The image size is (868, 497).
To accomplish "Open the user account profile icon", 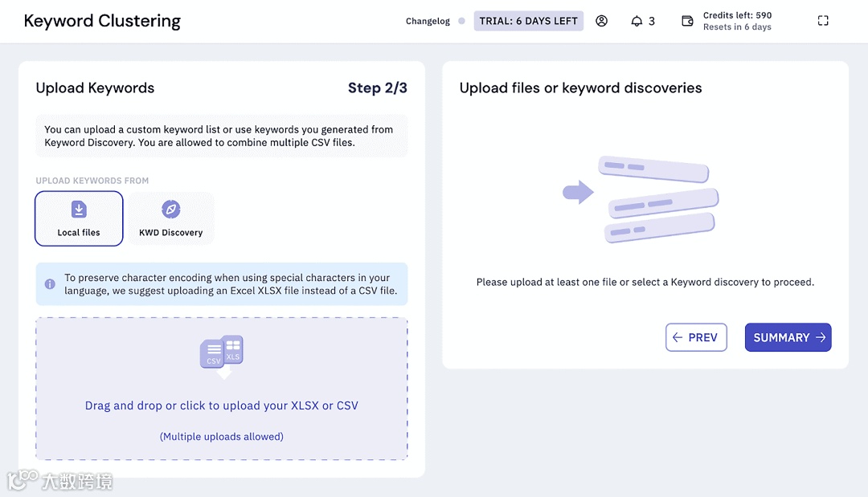I will click(x=601, y=21).
